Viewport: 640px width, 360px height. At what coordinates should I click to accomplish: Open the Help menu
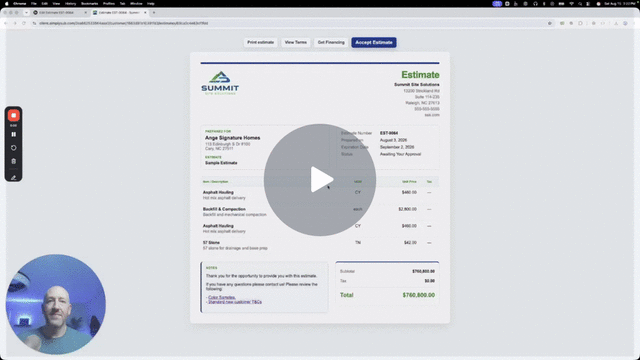(151, 4)
